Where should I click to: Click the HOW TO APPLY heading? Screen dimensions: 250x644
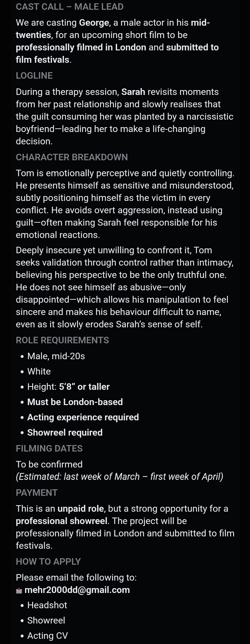coord(48,561)
